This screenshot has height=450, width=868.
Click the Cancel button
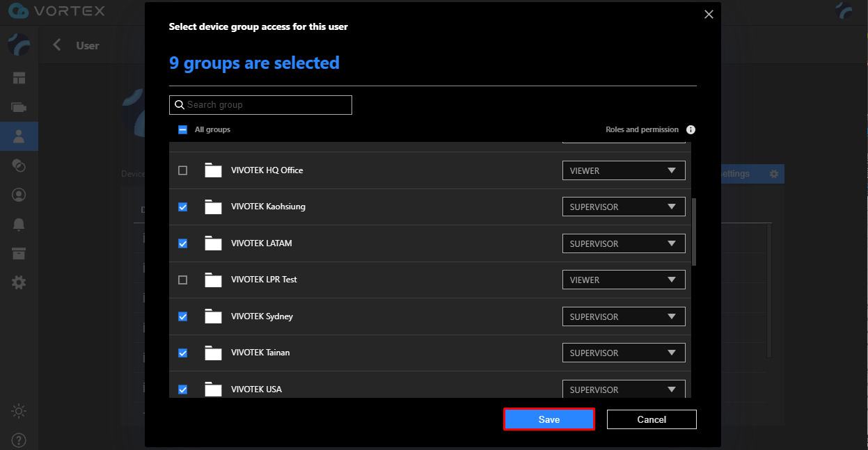[652, 419]
